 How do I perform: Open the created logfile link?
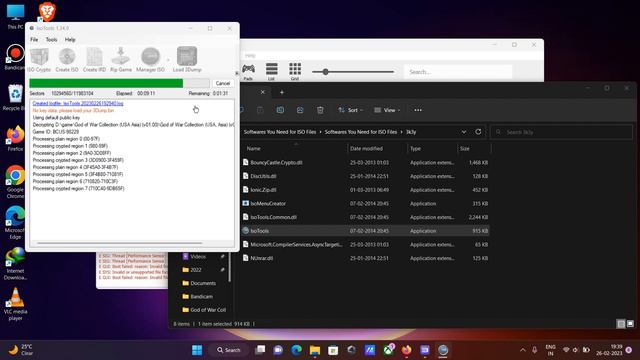tap(78, 103)
